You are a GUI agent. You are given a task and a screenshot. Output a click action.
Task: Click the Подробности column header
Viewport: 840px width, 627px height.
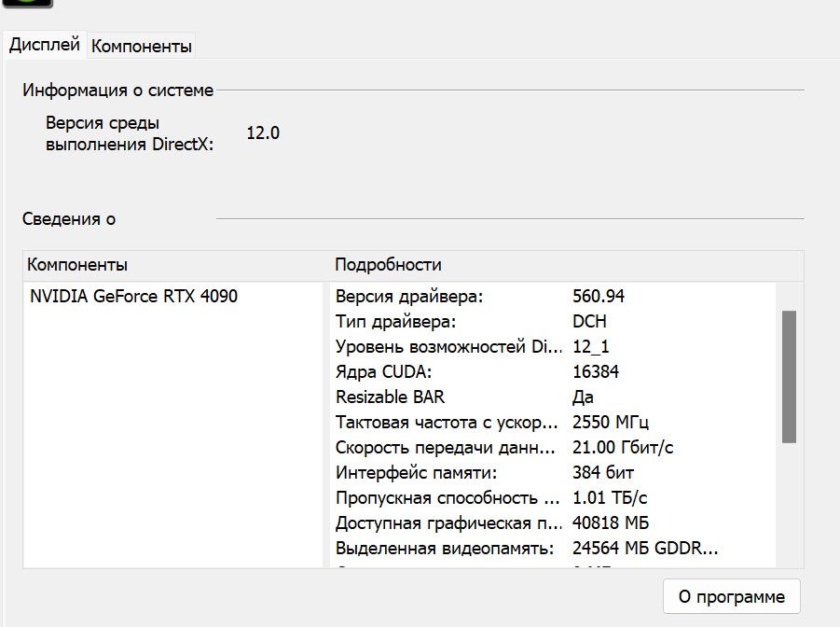pos(389,265)
